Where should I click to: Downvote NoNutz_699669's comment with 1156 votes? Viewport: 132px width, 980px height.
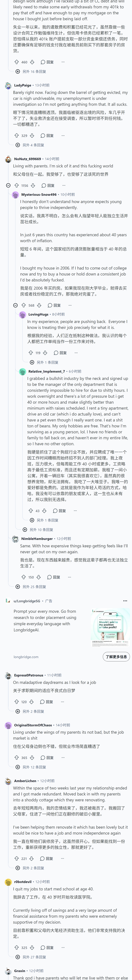(33, 185)
